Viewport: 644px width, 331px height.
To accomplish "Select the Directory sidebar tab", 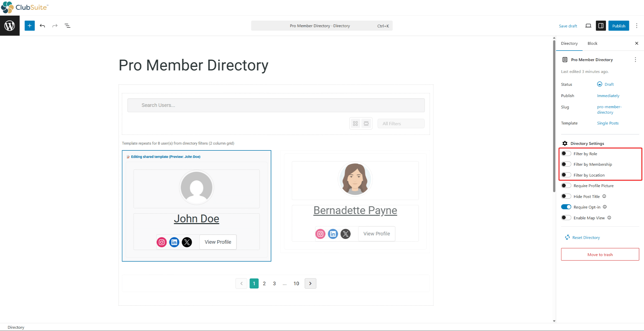I will [x=569, y=43].
